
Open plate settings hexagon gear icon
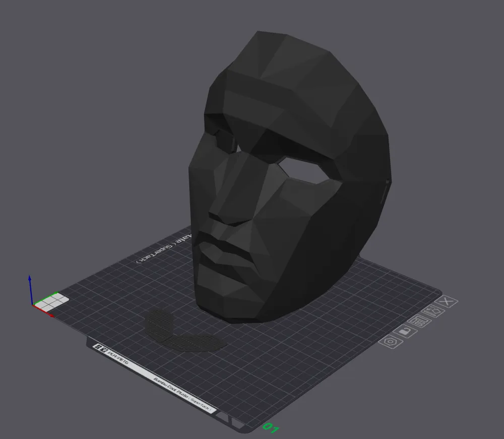point(391,341)
